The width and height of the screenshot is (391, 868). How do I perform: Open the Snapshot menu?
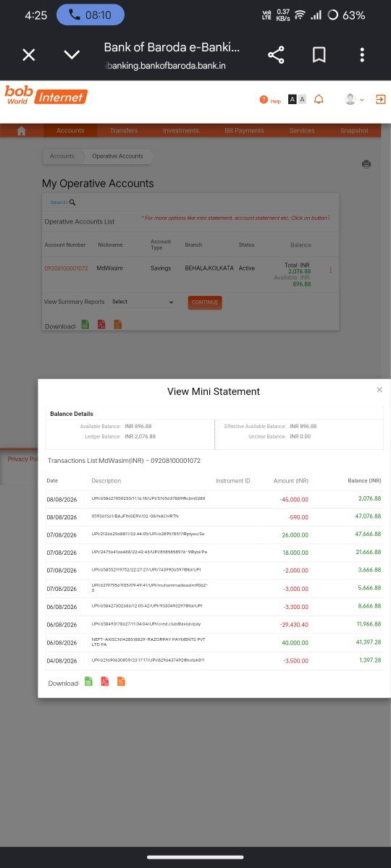(x=354, y=131)
